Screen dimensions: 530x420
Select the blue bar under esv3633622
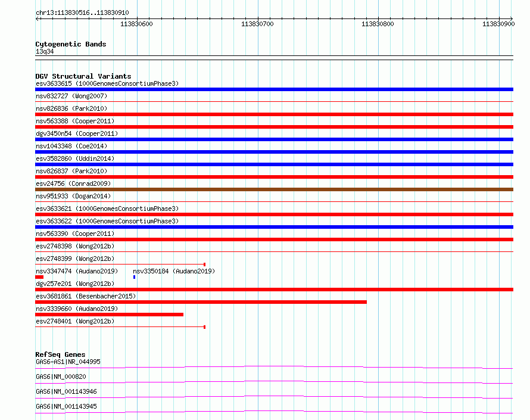(274, 227)
